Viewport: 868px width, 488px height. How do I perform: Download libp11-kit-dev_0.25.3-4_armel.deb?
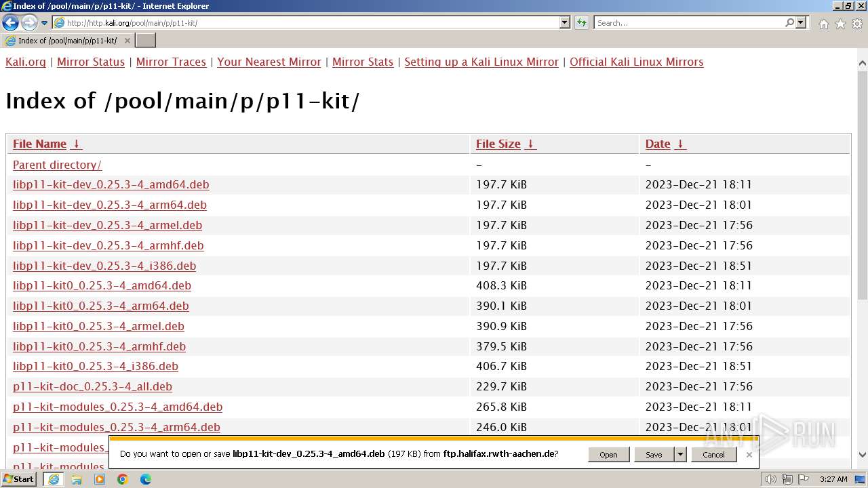tap(107, 225)
